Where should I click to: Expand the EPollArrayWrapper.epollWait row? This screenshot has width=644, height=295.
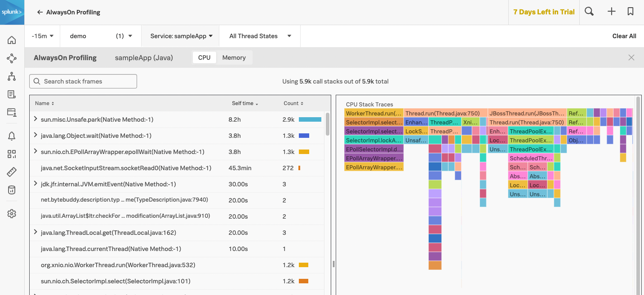[x=36, y=151]
